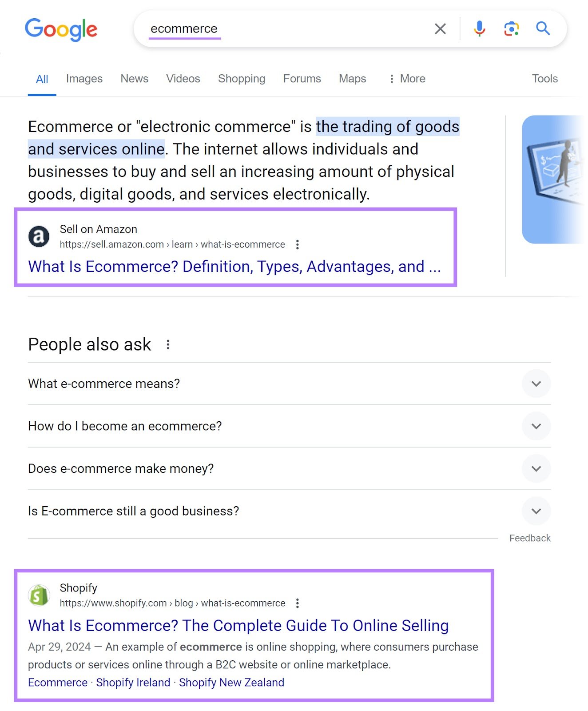Switch to the News tab
The height and width of the screenshot is (711, 588).
(x=135, y=79)
